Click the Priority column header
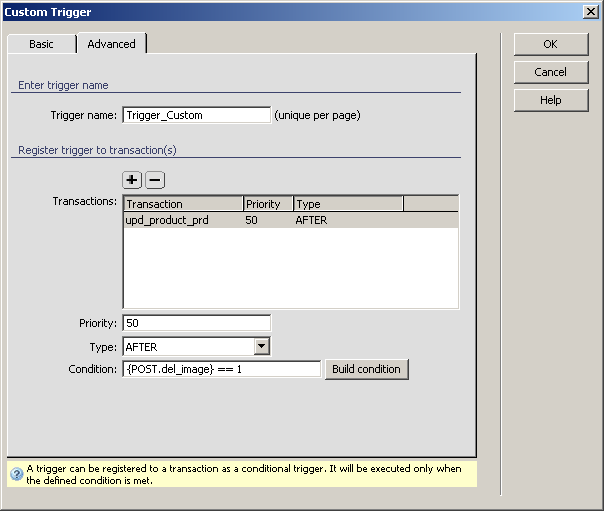 coord(268,204)
